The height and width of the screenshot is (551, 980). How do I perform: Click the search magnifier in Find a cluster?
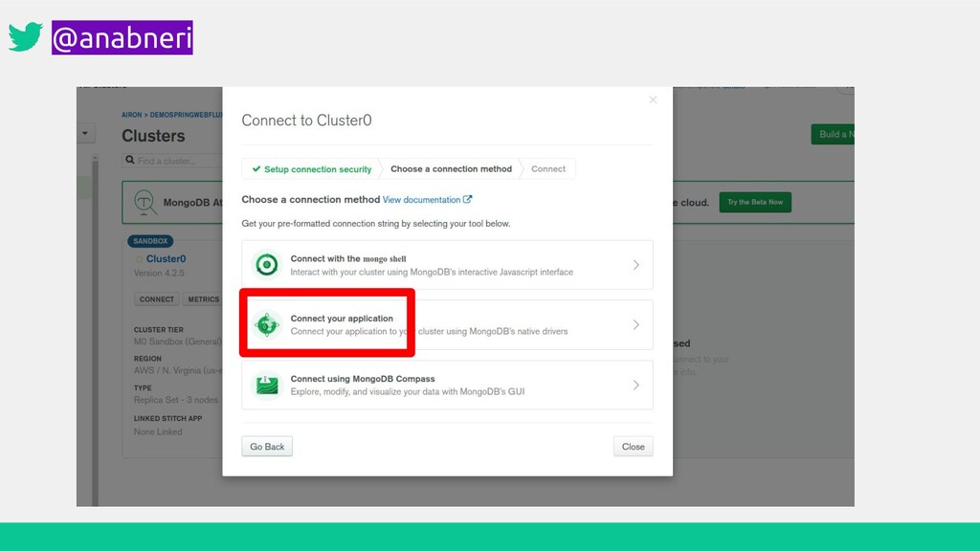pyautogui.click(x=130, y=160)
